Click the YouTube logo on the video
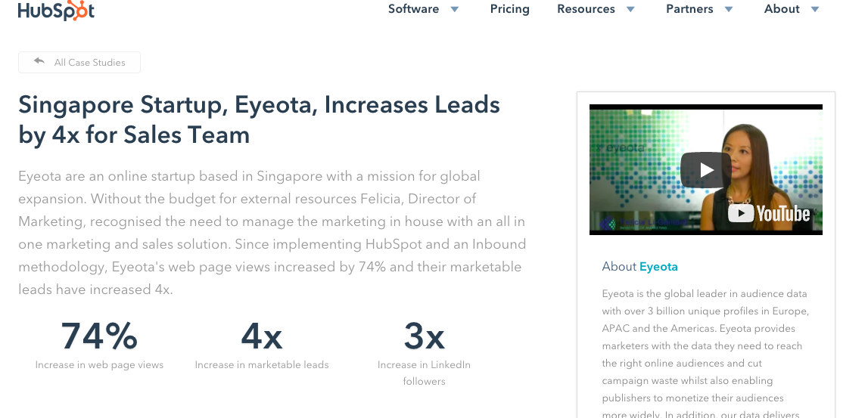The image size is (868, 418). (768, 213)
